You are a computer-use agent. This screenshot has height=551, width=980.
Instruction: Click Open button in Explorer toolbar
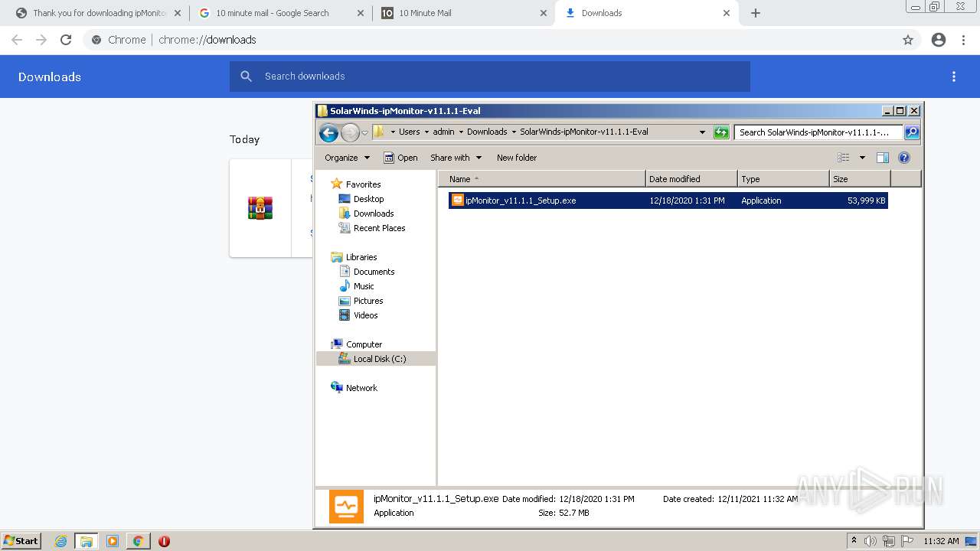point(400,158)
